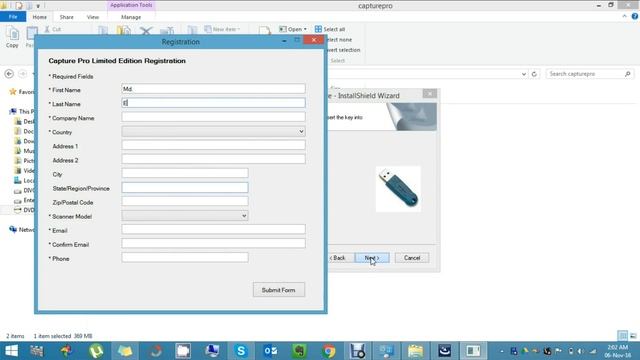Click the floppy disk taskbar icon

[x=358, y=351]
